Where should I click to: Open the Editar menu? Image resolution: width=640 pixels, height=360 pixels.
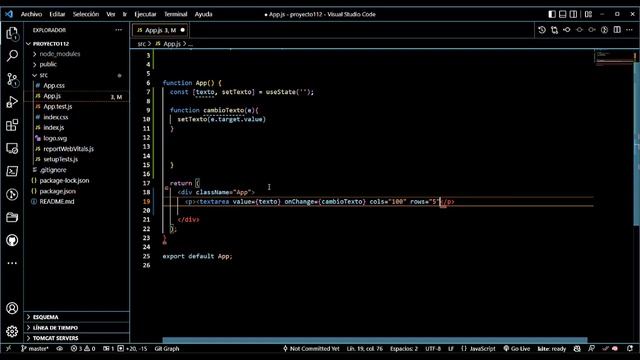(57, 14)
